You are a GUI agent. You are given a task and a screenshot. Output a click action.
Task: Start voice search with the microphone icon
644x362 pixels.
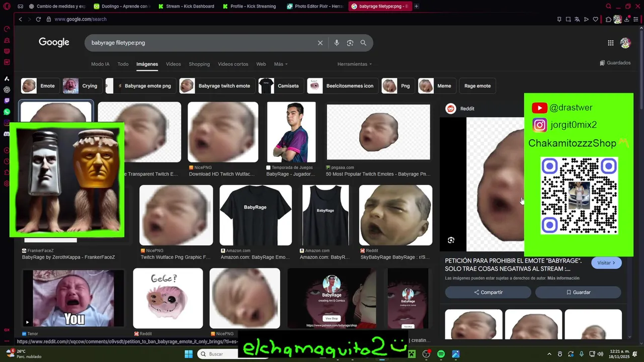[337, 43]
